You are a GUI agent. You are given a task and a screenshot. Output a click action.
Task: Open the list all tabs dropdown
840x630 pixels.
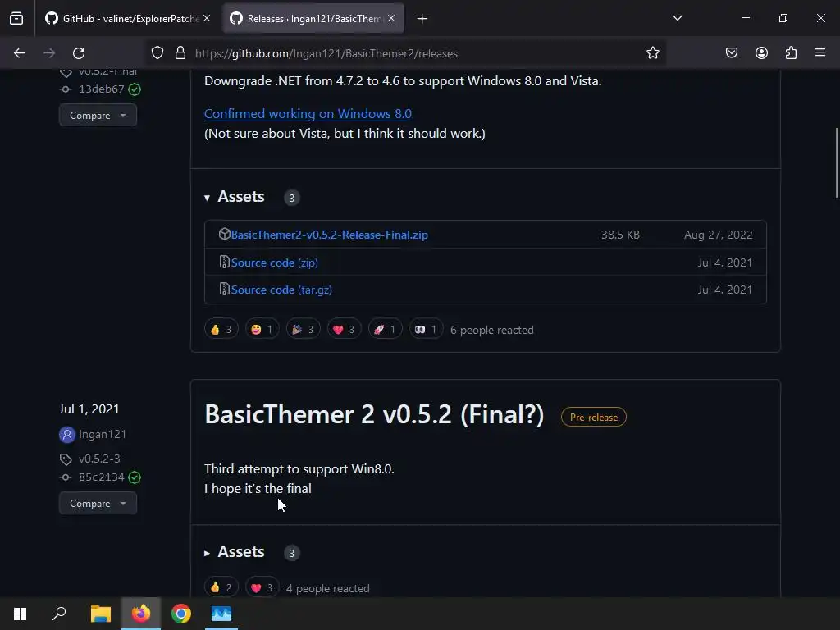point(678,18)
